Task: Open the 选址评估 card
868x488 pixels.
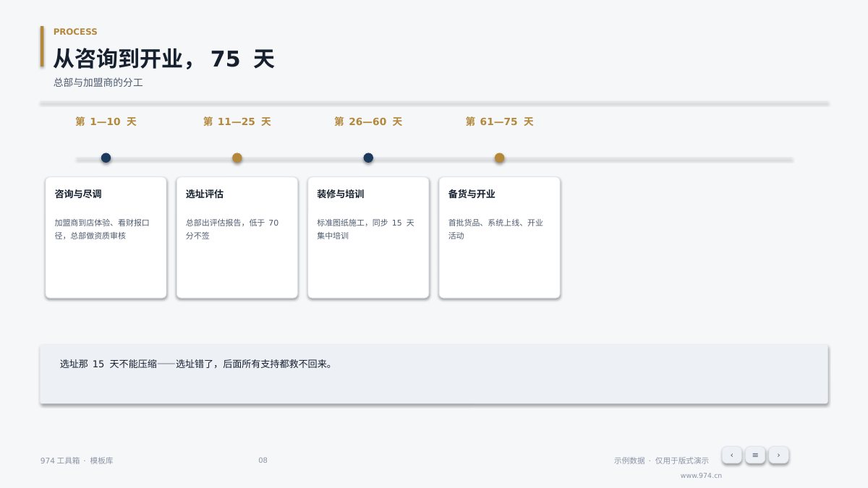Action: (x=237, y=237)
